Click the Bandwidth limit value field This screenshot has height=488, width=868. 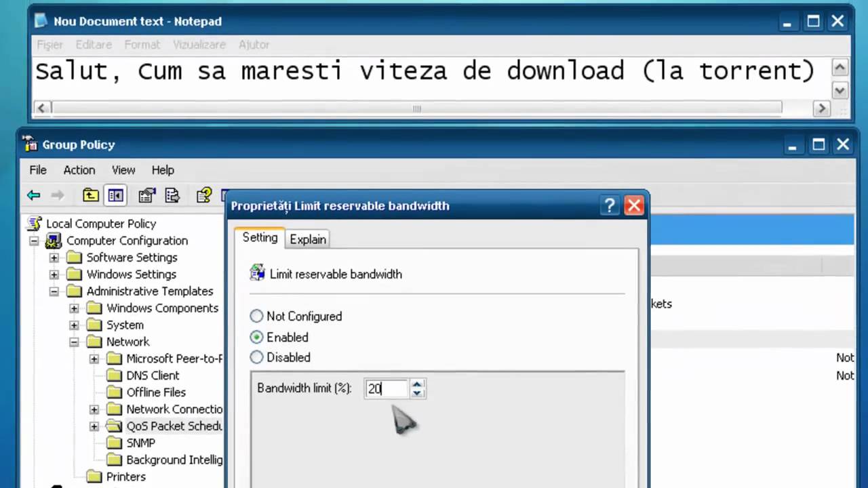[x=386, y=388]
